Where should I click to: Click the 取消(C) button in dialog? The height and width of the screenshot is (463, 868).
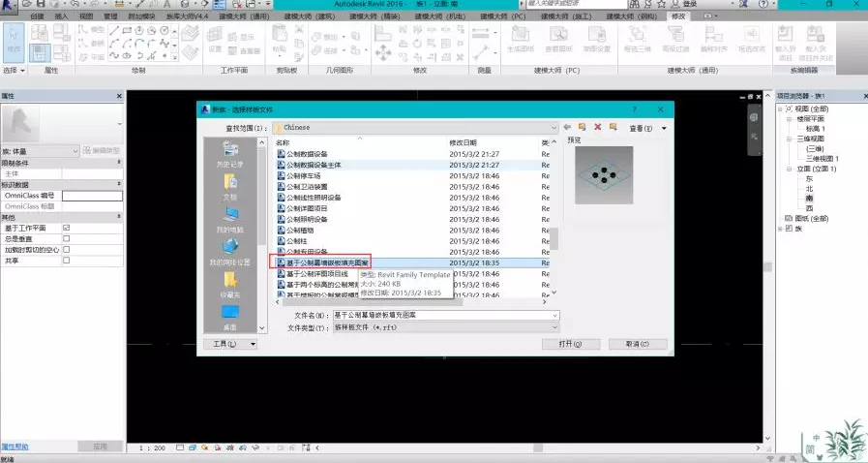click(x=638, y=344)
